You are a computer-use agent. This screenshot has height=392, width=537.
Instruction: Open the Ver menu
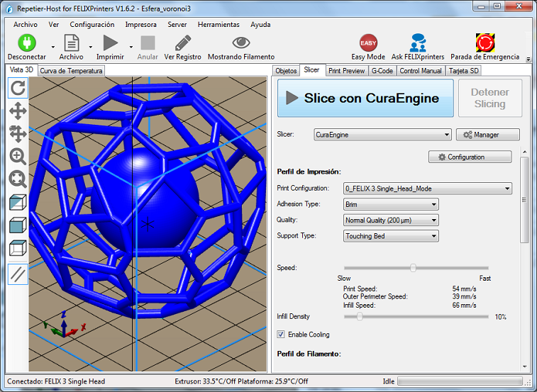54,25
